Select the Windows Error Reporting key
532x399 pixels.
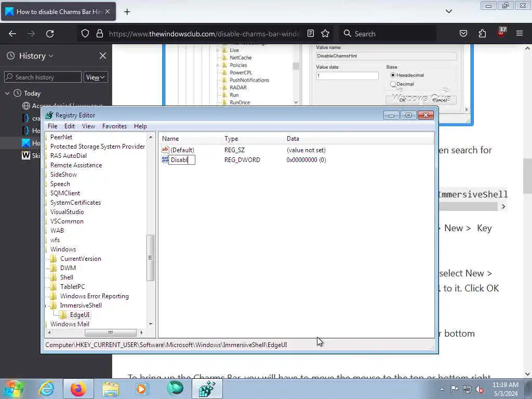[95, 296]
